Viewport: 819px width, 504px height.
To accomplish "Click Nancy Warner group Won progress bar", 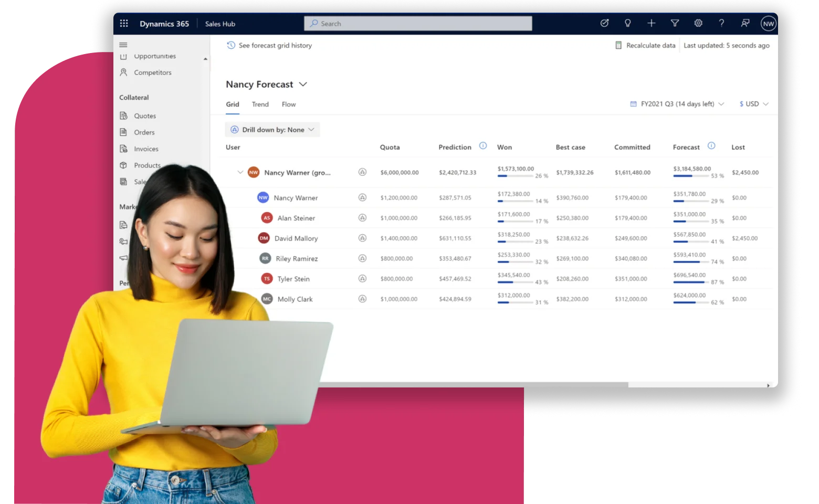I will point(516,176).
